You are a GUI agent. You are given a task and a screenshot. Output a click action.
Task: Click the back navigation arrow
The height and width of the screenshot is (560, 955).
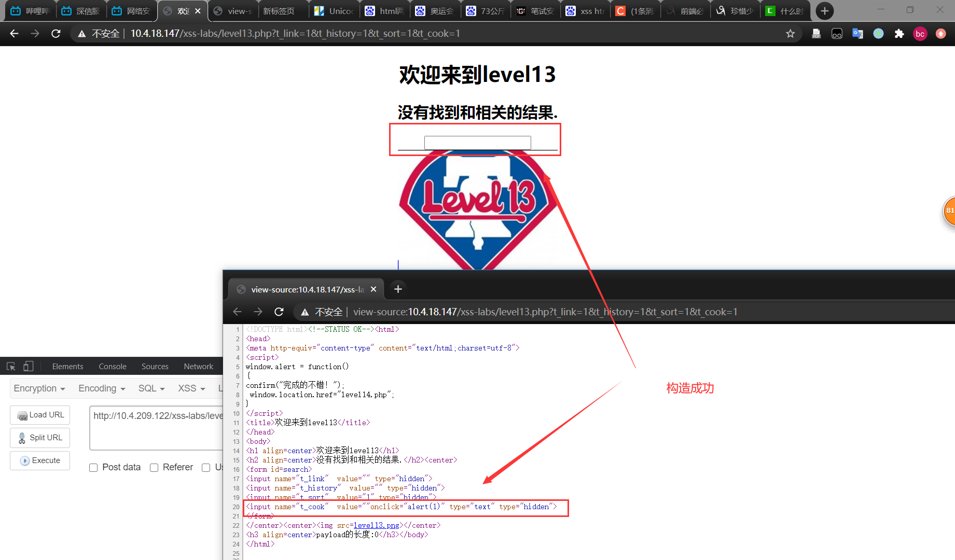coord(13,33)
